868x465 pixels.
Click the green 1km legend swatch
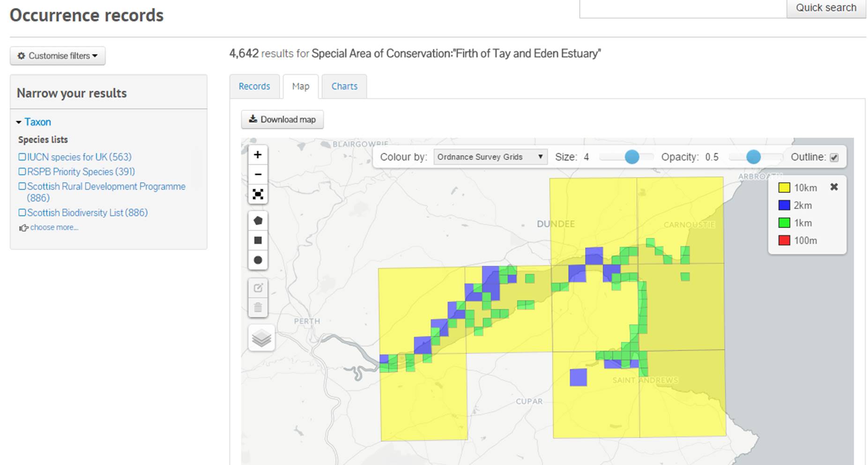[x=784, y=223]
